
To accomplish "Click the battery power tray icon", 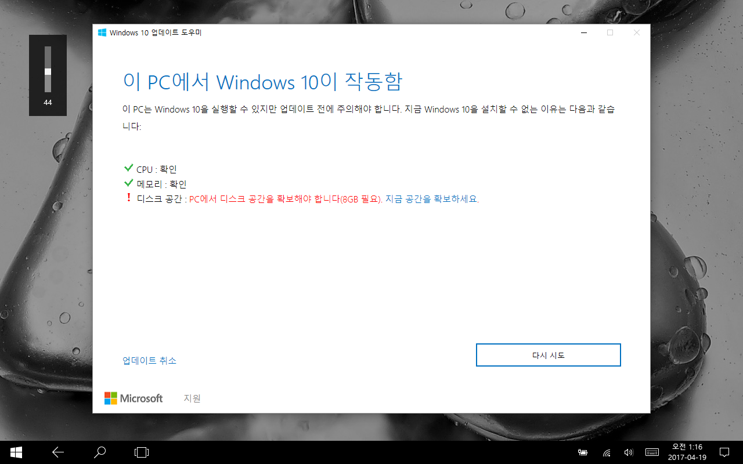I will coord(583,453).
